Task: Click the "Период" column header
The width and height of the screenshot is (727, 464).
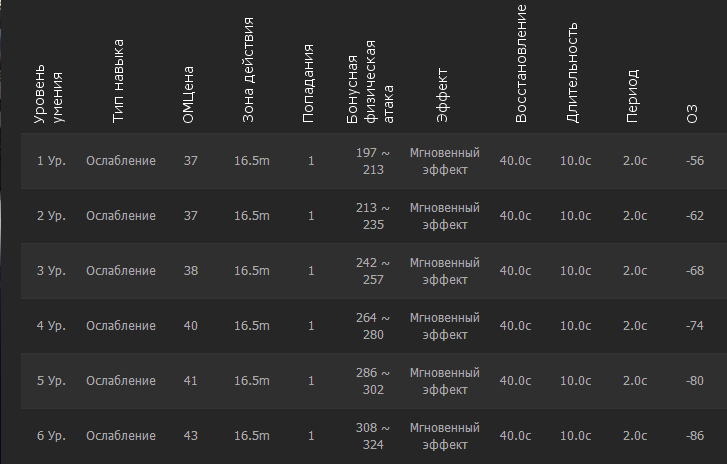Action: pyautogui.click(x=634, y=97)
